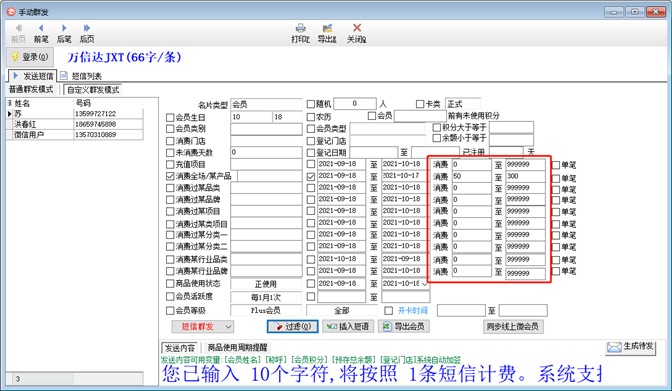
Task: Enable the member birthday checkbox
Action: [x=170, y=117]
